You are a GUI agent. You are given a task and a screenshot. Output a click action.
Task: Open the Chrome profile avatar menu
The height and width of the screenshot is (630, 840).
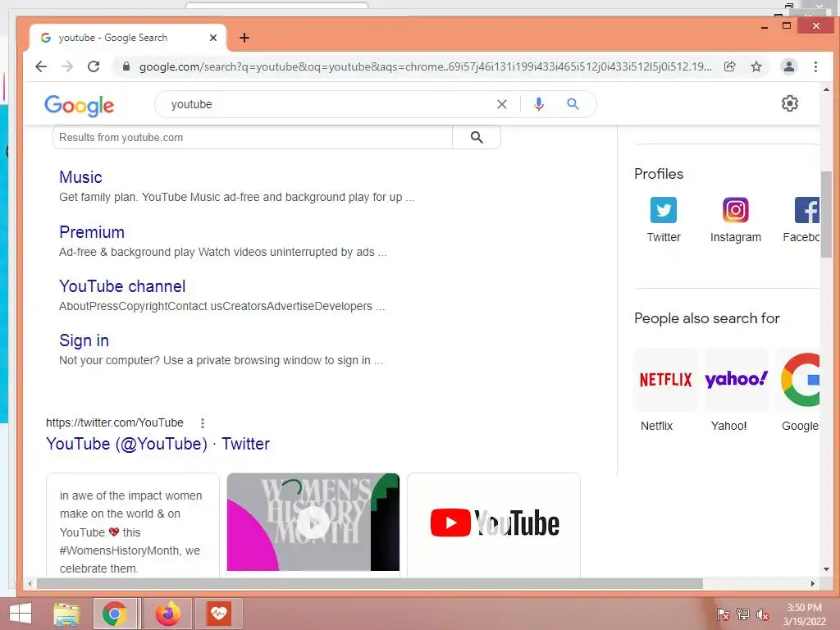pyautogui.click(x=788, y=66)
